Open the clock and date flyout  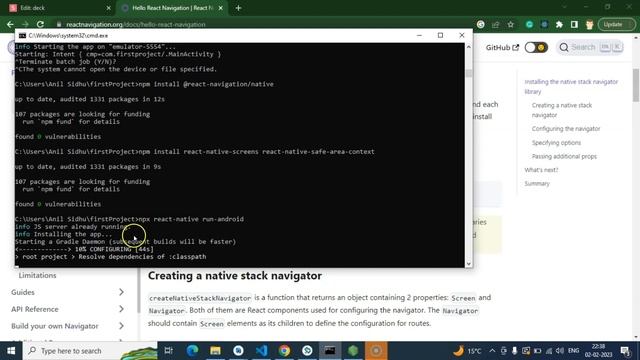point(598,351)
